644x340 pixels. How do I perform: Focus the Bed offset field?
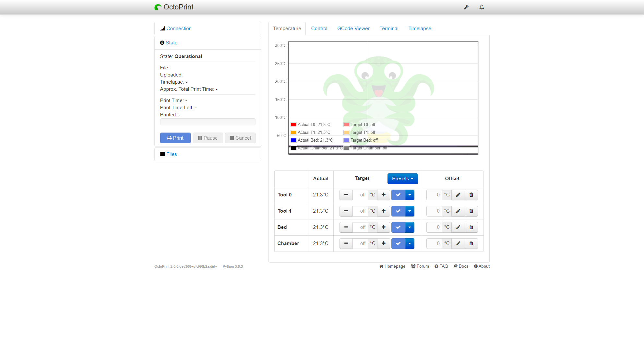(x=434, y=227)
